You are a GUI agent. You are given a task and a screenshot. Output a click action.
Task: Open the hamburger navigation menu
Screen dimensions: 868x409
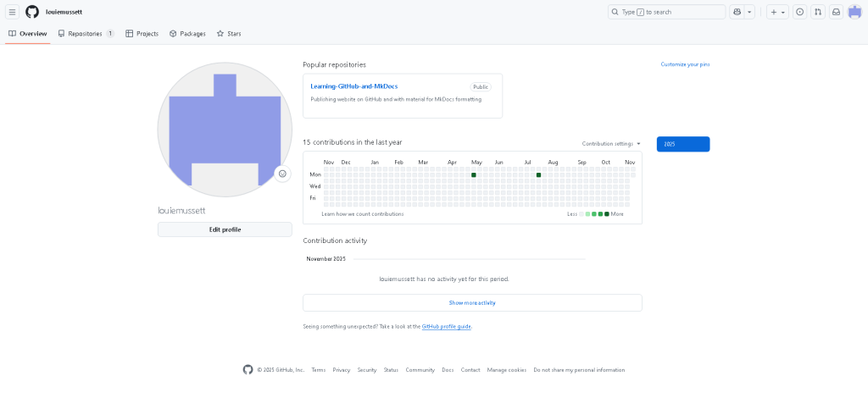coord(13,12)
